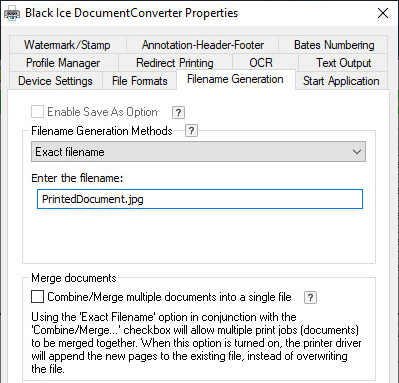The width and height of the screenshot is (399, 383).
Task: Switch to the OCR tab
Action: 261,63
